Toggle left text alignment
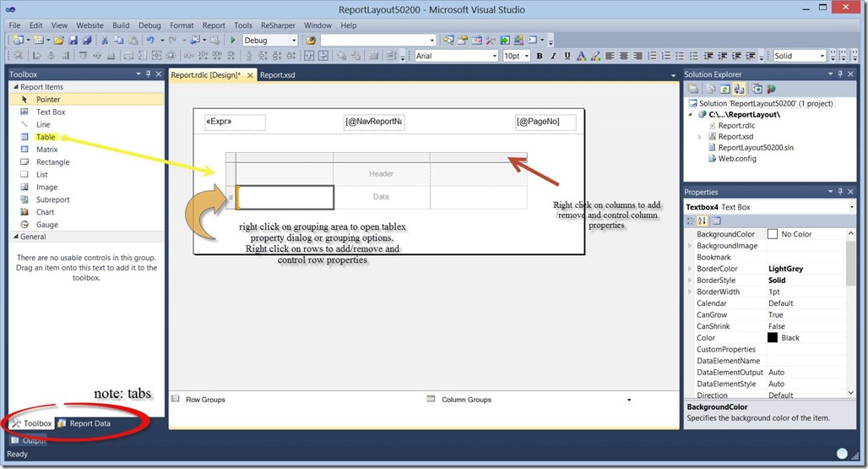868x469 pixels. tap(610, 56)
